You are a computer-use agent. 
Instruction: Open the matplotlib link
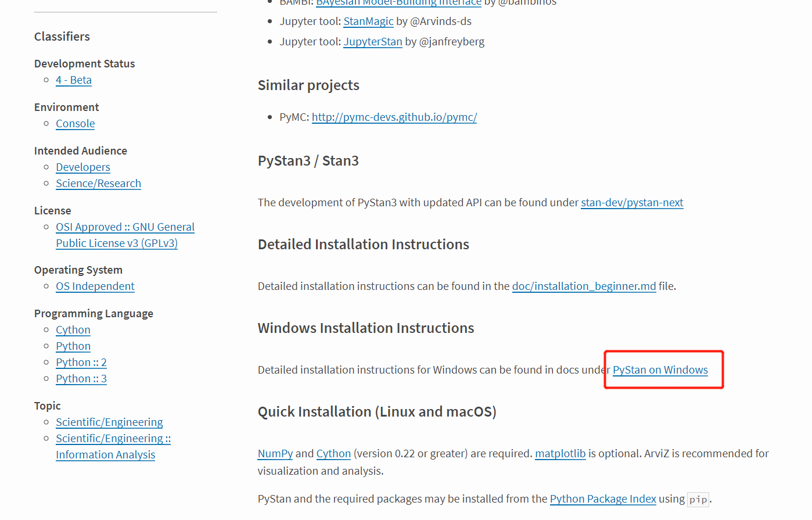coord(560,454)
